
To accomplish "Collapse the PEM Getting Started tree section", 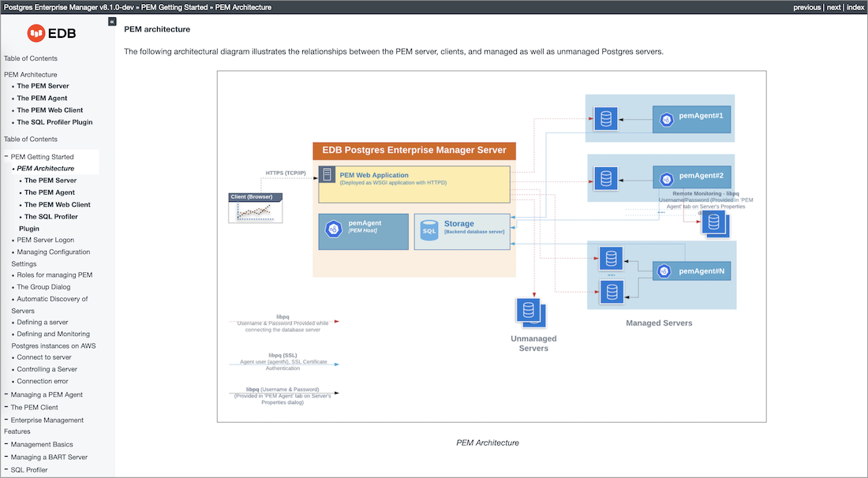I will (6, 156).
